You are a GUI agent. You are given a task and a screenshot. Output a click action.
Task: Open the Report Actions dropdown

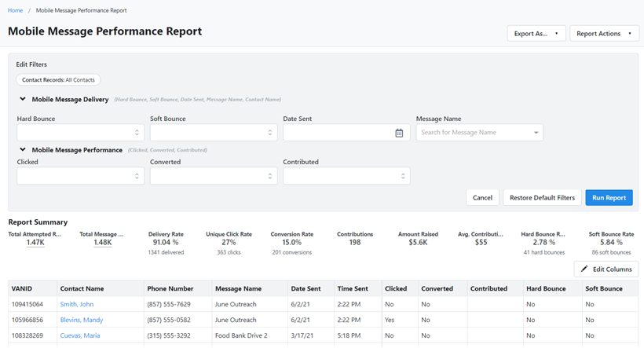pos(604,33)
